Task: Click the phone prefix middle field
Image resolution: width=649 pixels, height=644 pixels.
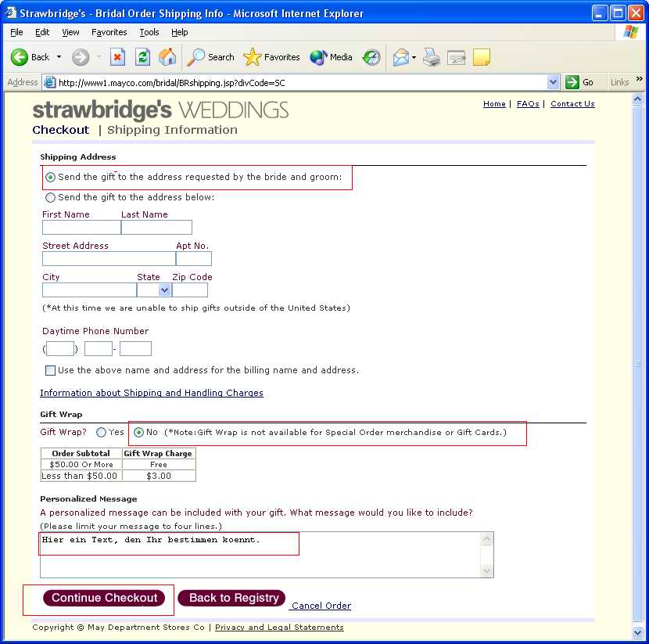Action: pos(99,349)
